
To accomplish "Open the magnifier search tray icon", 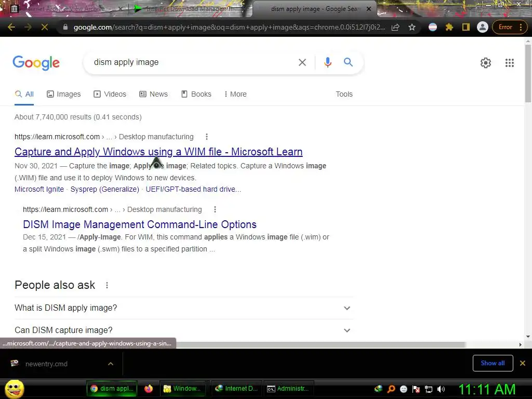I will click(x=391, y=389).
